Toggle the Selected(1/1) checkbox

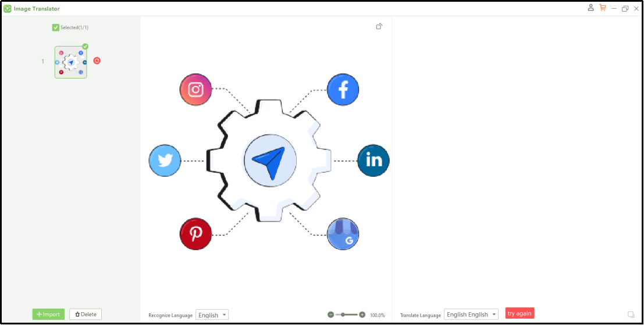pyautogui.click(x=56, y=27)
